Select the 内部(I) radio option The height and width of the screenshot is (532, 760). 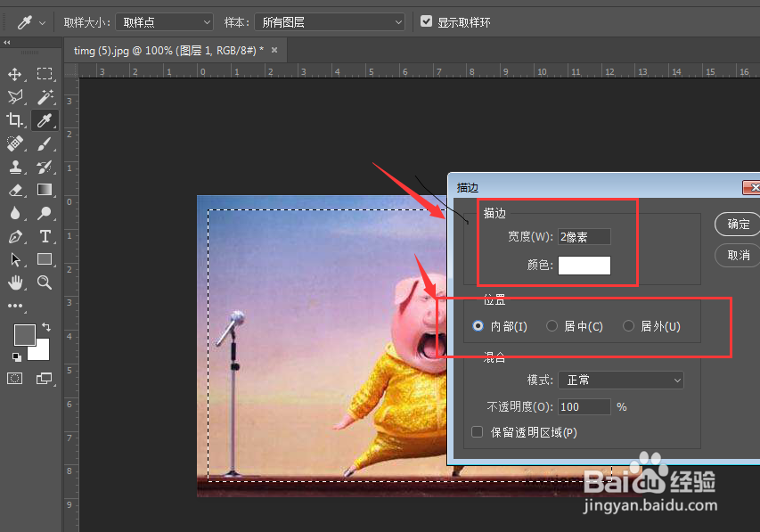(478, 326)
